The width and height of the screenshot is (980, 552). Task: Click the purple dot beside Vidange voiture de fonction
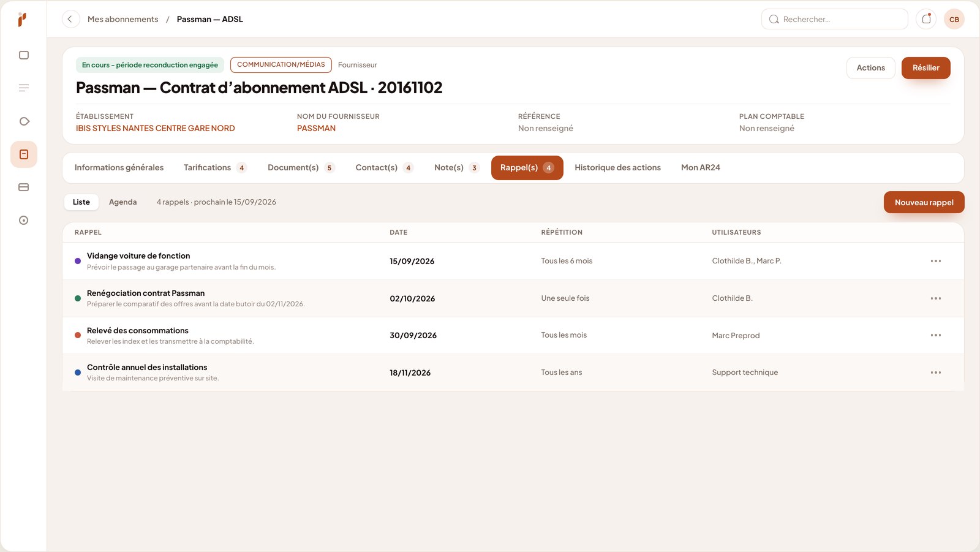78,261
